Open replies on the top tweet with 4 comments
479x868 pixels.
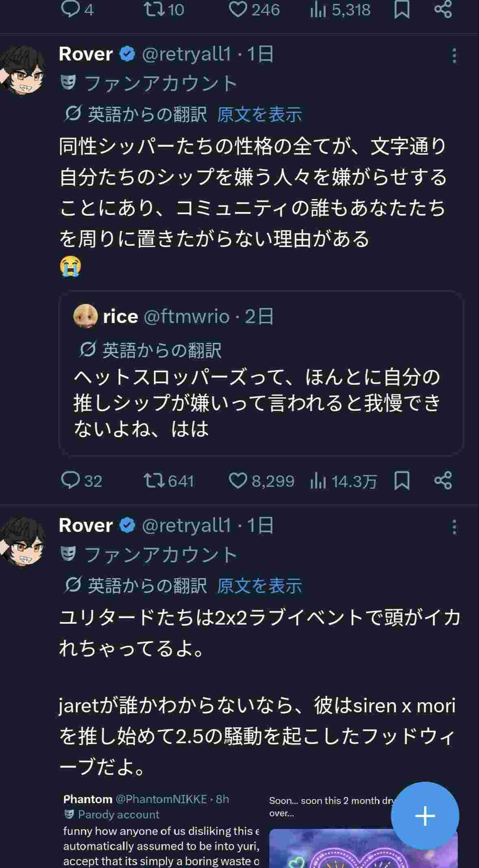click(x=70, y=9)
